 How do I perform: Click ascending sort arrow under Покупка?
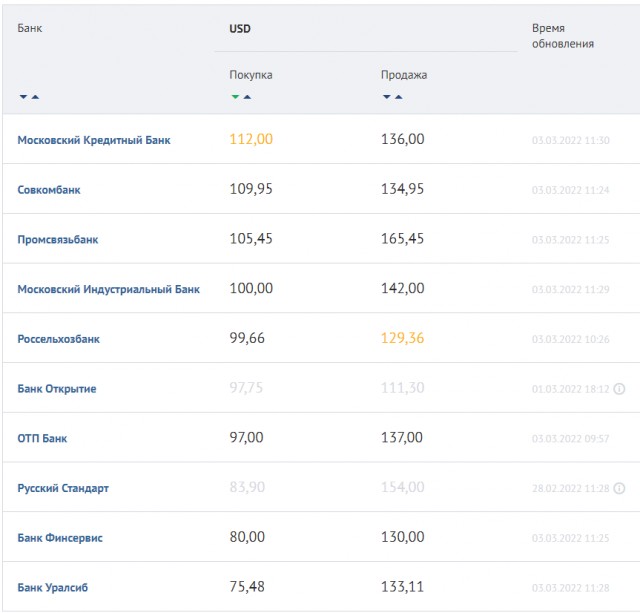click(247, 97)
